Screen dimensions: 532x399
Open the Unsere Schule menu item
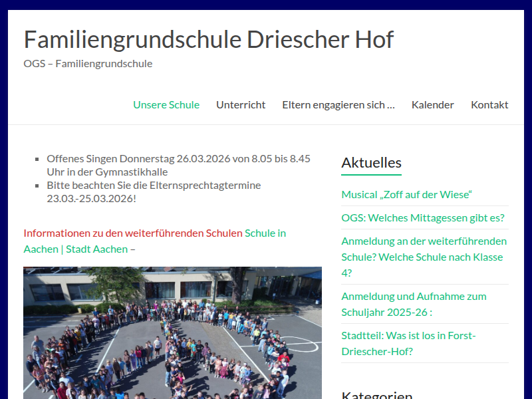166,104
